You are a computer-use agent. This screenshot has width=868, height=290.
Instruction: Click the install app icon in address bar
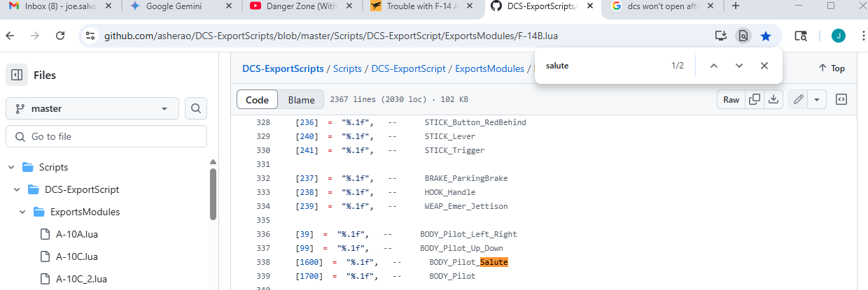[x=720, y=35]
